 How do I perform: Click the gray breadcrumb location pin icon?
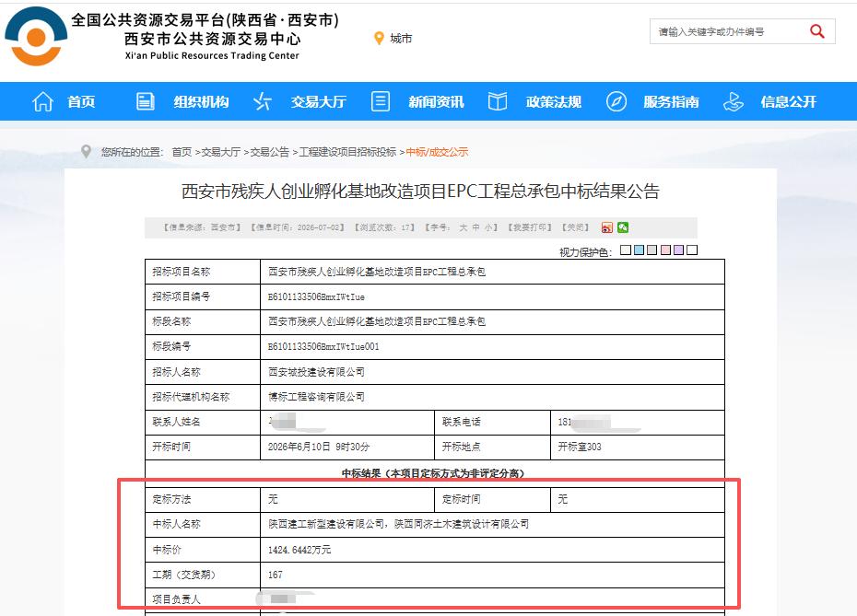point(86,151)
